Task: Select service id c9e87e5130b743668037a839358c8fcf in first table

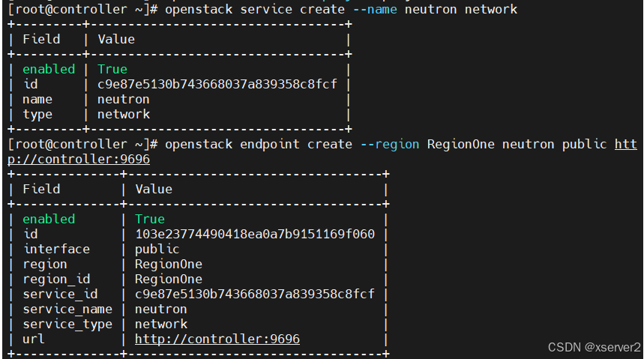Action: (217, 84)
